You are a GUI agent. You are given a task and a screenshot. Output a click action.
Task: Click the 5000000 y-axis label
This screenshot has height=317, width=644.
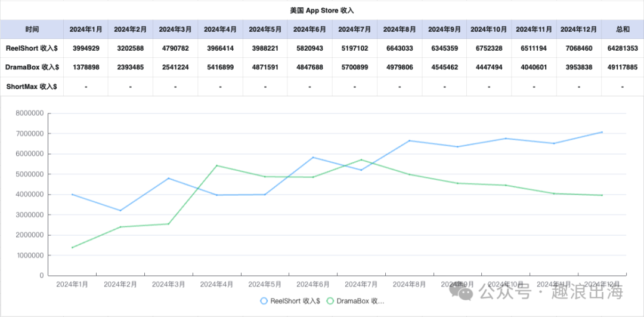pyautogui.click(x=30, y=174)
